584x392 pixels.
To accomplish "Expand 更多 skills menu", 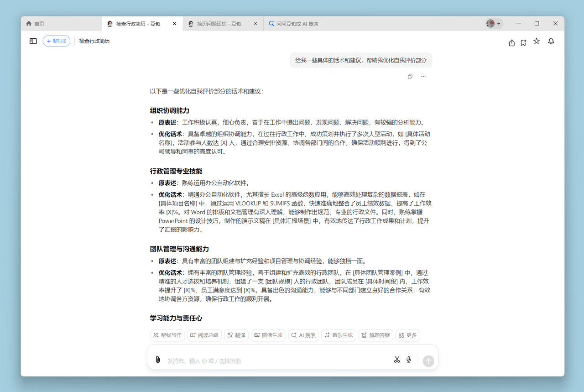I will click(407, 335).
